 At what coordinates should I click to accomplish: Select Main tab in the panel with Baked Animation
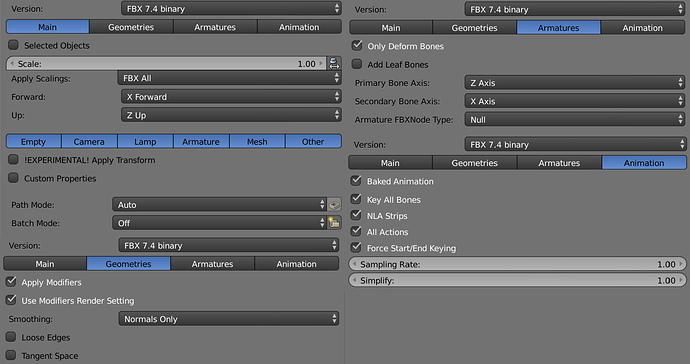(390, 163)
